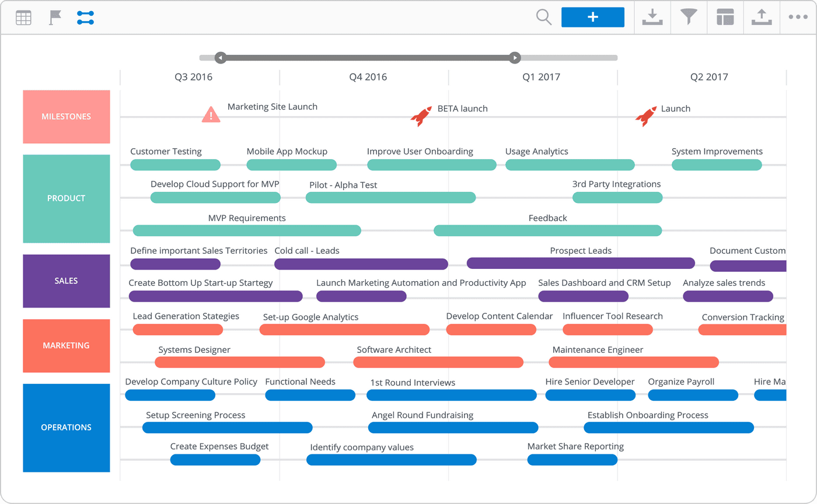Open the Functional Needs bar
The width and height of the screenshot is (817, 504).
pyautogui.click(x=310, y=395)
